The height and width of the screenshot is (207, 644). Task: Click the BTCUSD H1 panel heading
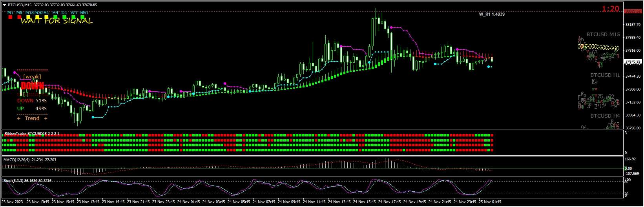click(605, 75)
